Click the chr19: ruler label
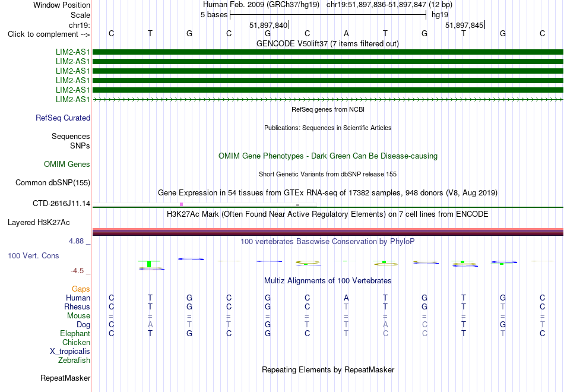Image resolution: width=564 pixels, height=392 pixels. [x=80, y=25]
